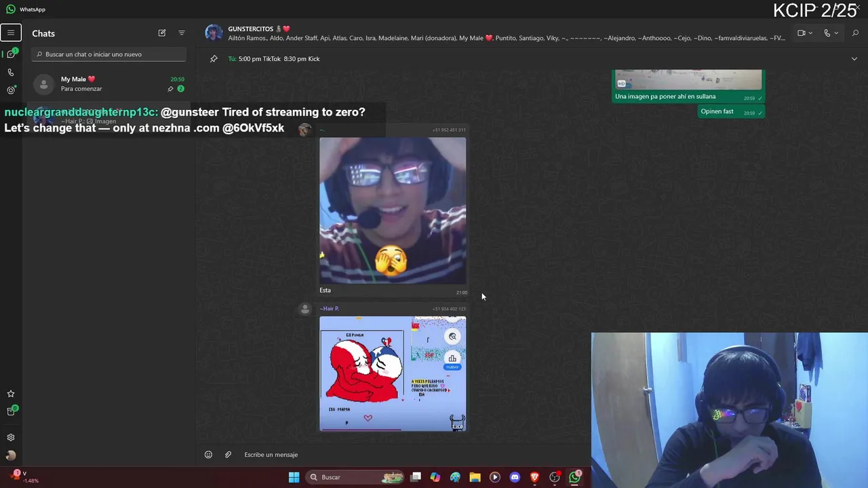Switch to the Chats section in sidebar
The height and width of the screenshot is (488, 868).
[11, 54]
